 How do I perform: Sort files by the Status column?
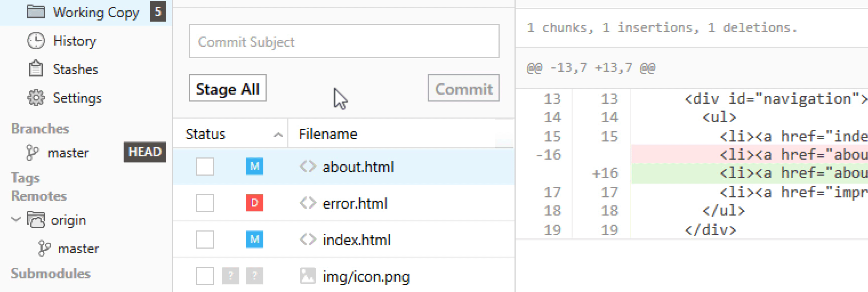206,135
